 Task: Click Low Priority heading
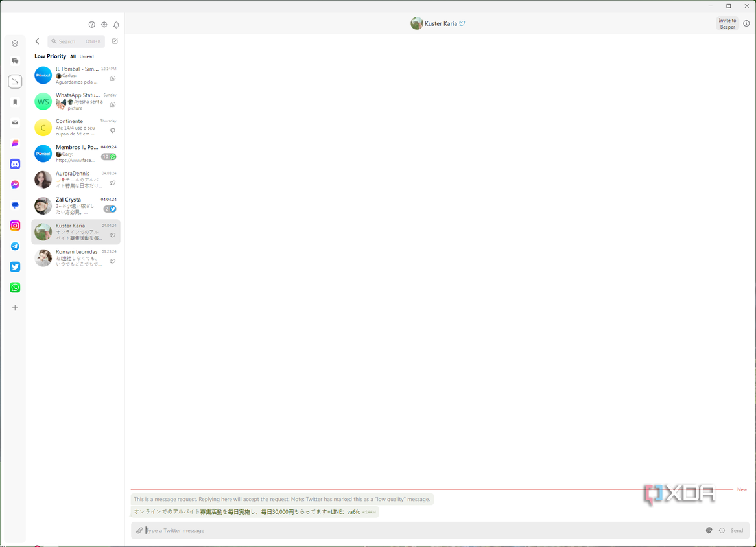click(50, 56)
